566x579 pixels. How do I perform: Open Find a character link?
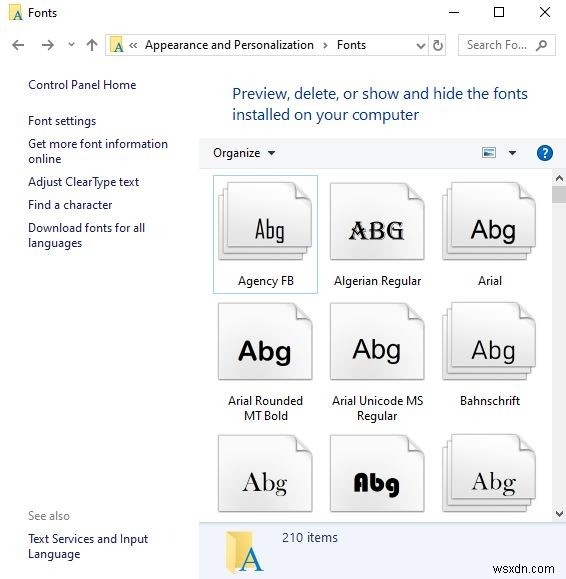coord(70,205)
